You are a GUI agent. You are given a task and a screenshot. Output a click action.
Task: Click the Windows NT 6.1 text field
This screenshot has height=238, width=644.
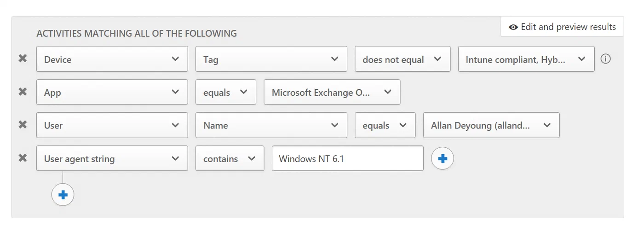coord(348,158)
